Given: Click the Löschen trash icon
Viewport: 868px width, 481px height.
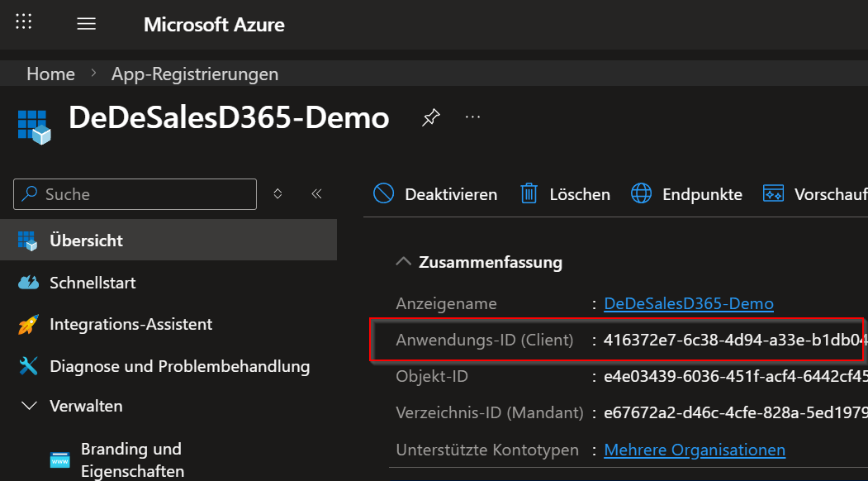Looking at the screenshot, I should (x=529, y=193).
